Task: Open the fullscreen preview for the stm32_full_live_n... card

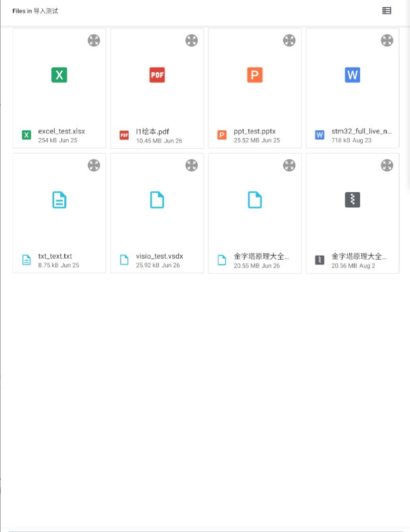Action: (x=387, y=41)
